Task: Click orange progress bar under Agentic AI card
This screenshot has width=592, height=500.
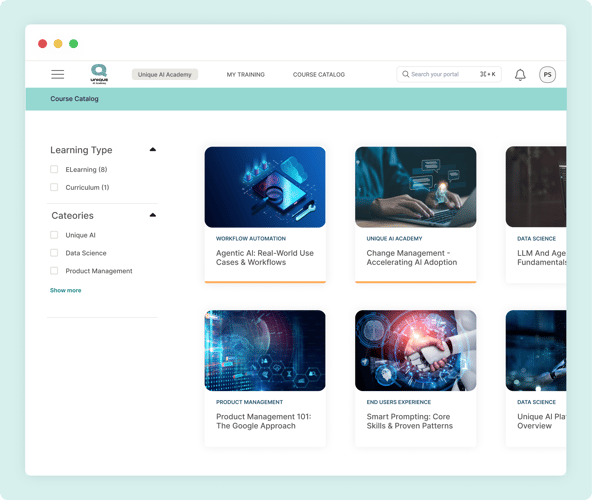Action: [265, 282]
